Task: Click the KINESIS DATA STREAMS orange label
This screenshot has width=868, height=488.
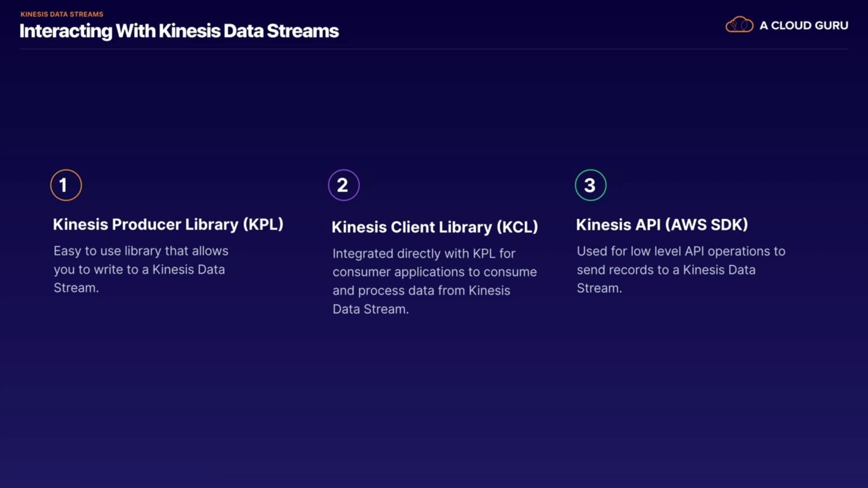Action: coord(62,14)
